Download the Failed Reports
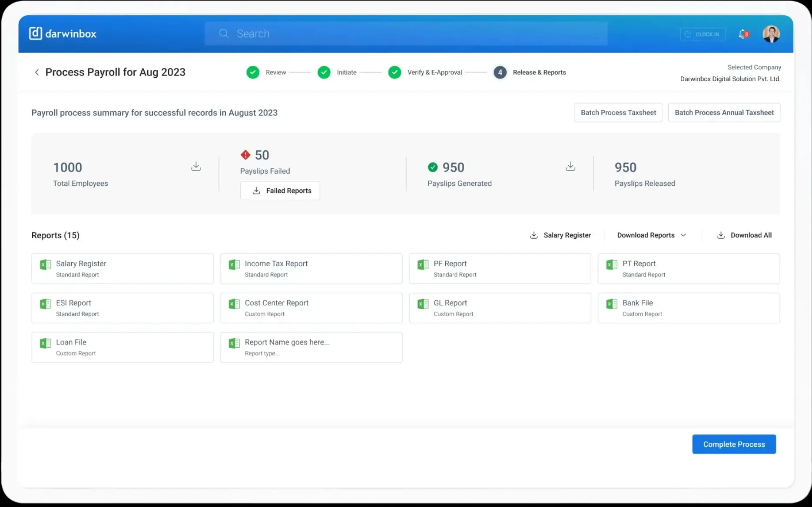The width and height of the screenshot is (812, 507). click(x=280, y=191)
